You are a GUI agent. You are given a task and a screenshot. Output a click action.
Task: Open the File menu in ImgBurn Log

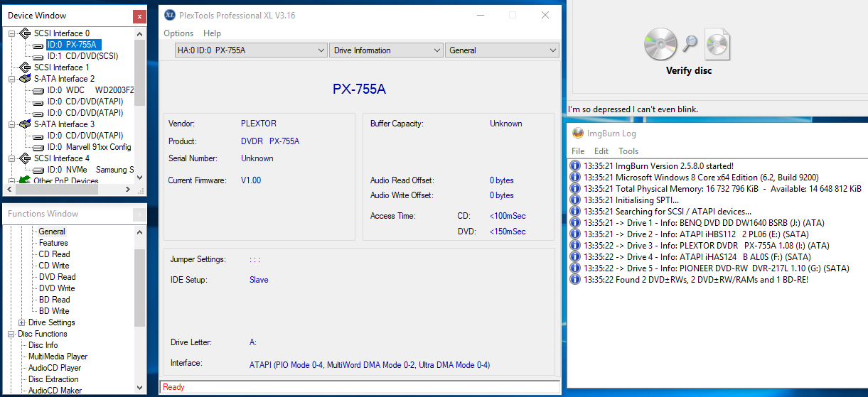[578, 151]
